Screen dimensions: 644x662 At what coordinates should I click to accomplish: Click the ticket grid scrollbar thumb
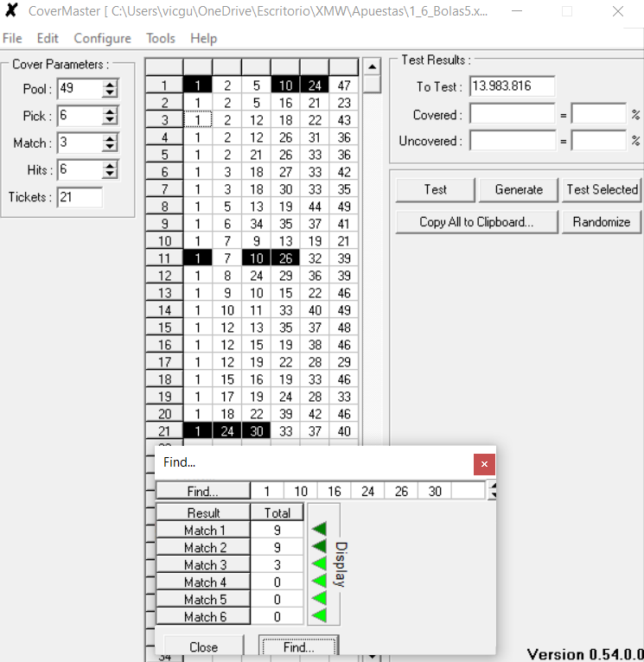pos(372,84)
